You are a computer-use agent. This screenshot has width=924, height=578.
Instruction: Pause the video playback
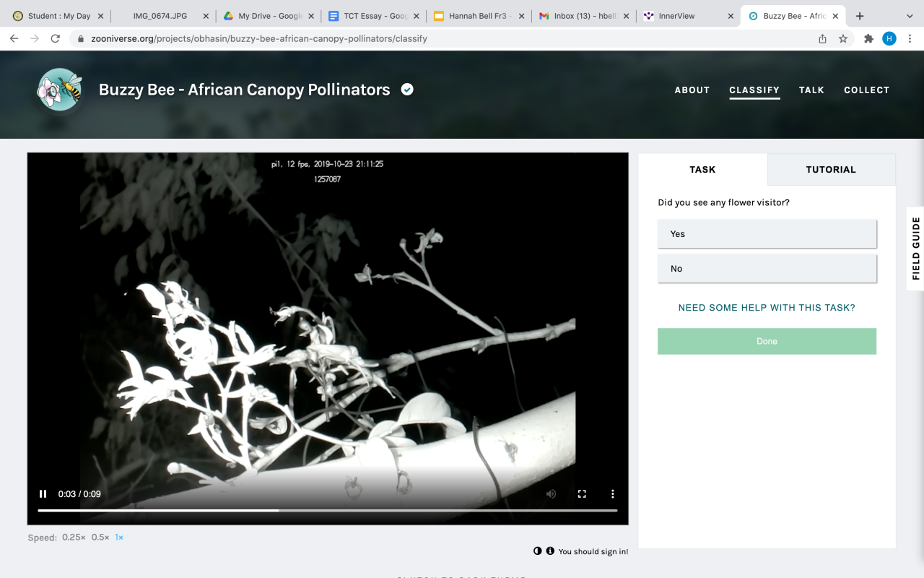click(43, 494)
